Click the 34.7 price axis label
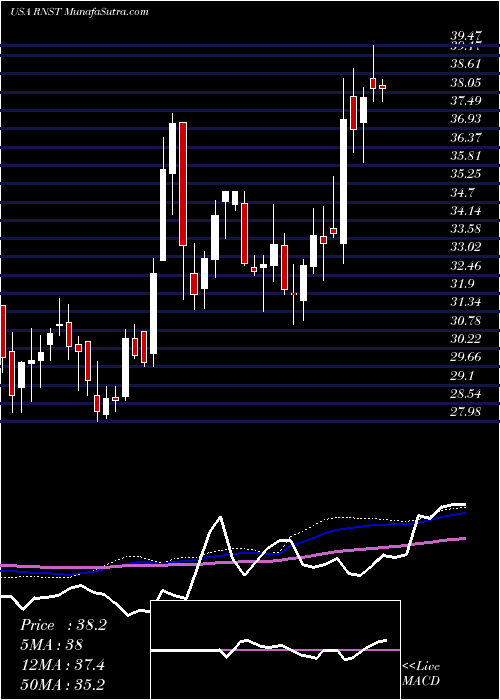 tap(462, 193)
